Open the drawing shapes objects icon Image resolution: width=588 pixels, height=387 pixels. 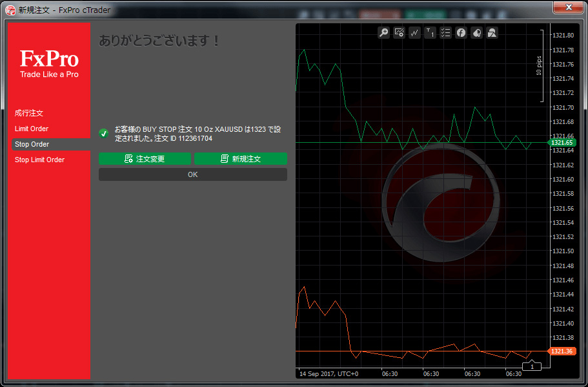point(492,33)
